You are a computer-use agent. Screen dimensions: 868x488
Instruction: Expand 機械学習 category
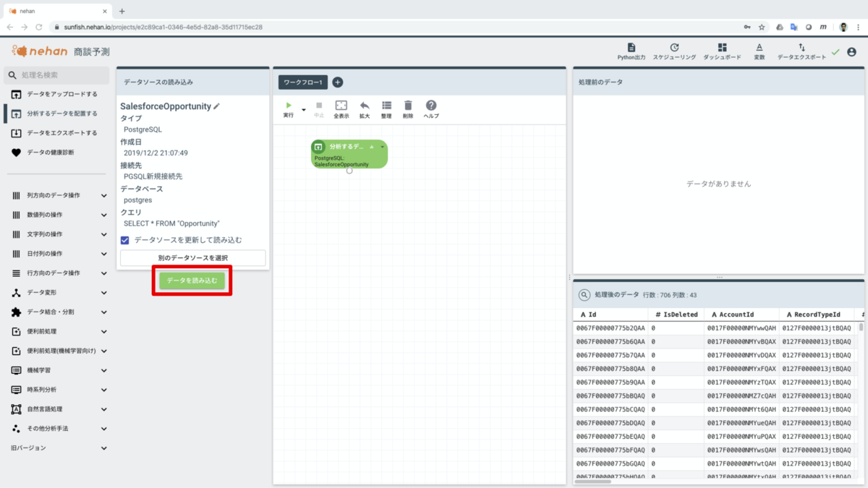(x=58, y=370)
